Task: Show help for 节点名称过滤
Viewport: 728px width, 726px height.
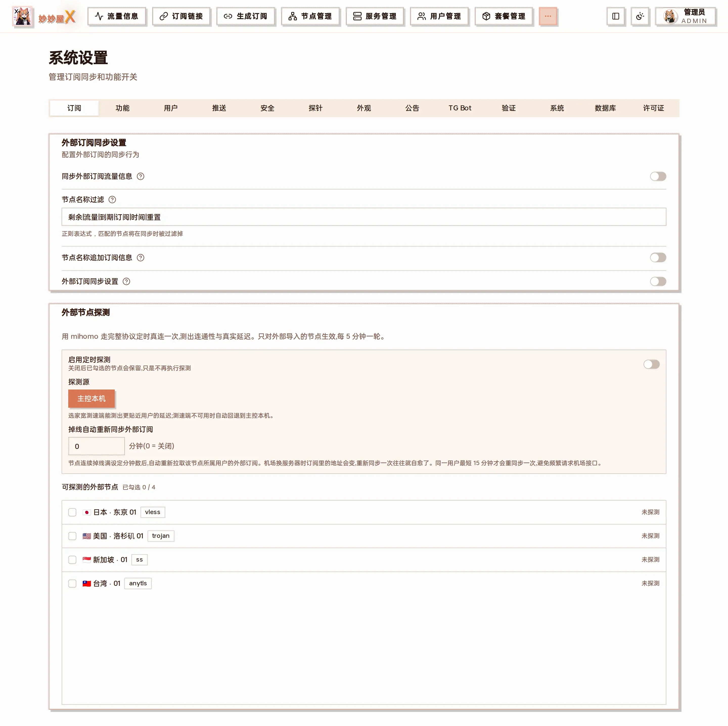Action: pos(112,200)
